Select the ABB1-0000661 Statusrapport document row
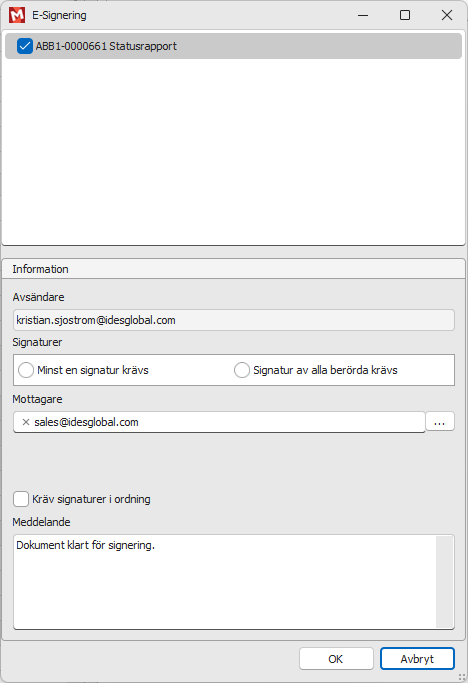 pos(234,46)
